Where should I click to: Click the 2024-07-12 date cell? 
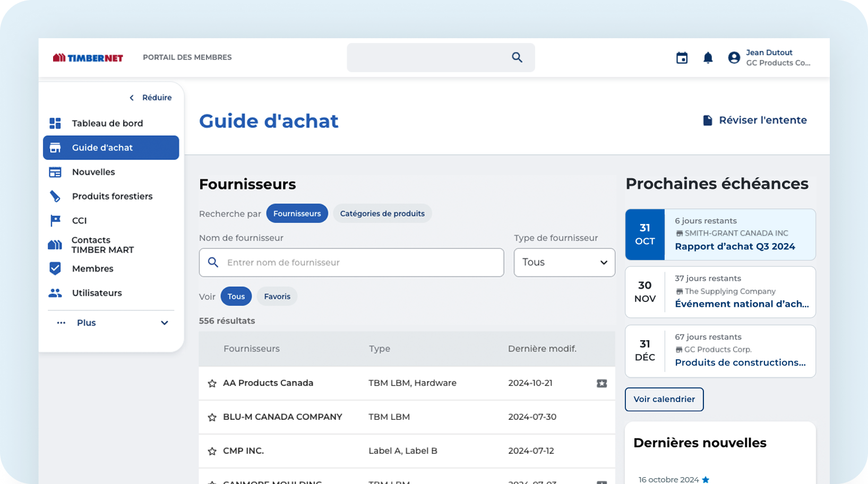point(531,451)
